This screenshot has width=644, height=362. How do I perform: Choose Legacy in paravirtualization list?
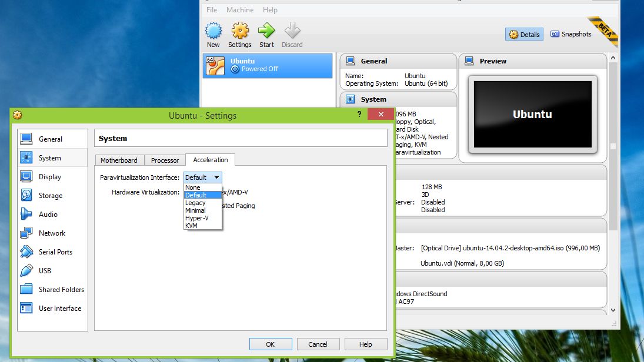click(203, 203)
